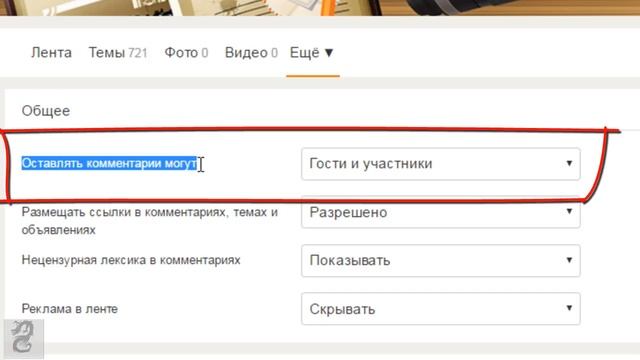Go to the Видео tab
This screenshot has width=640, height=360.
coord(251,53)
